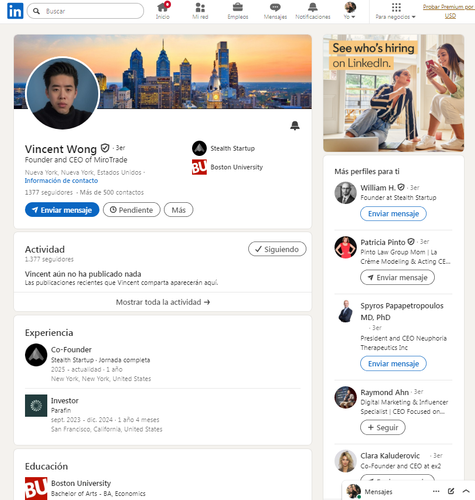Click Seguir for Raymond Ahn
Screen dimensions: 475x500
pyautogui.click(x=383, y=427)
